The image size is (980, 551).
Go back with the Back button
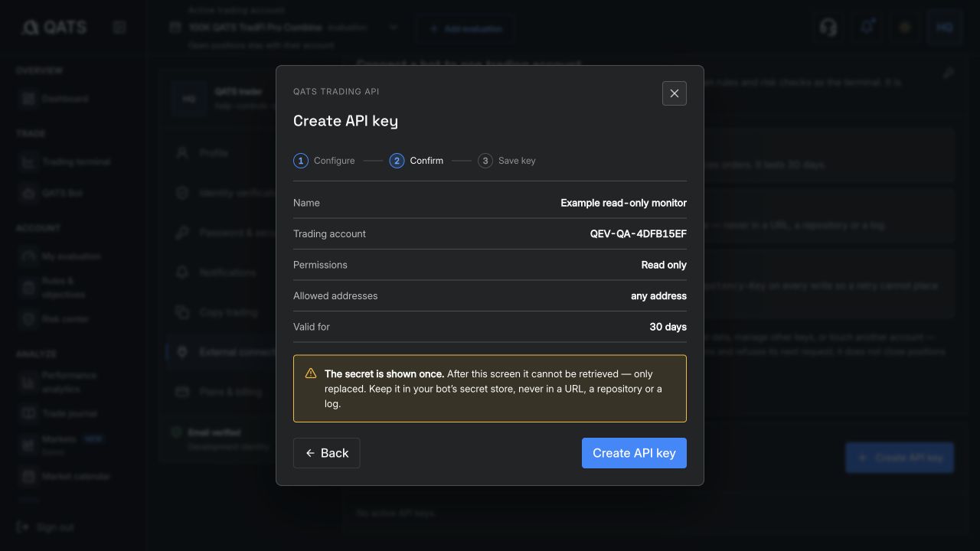327,453
